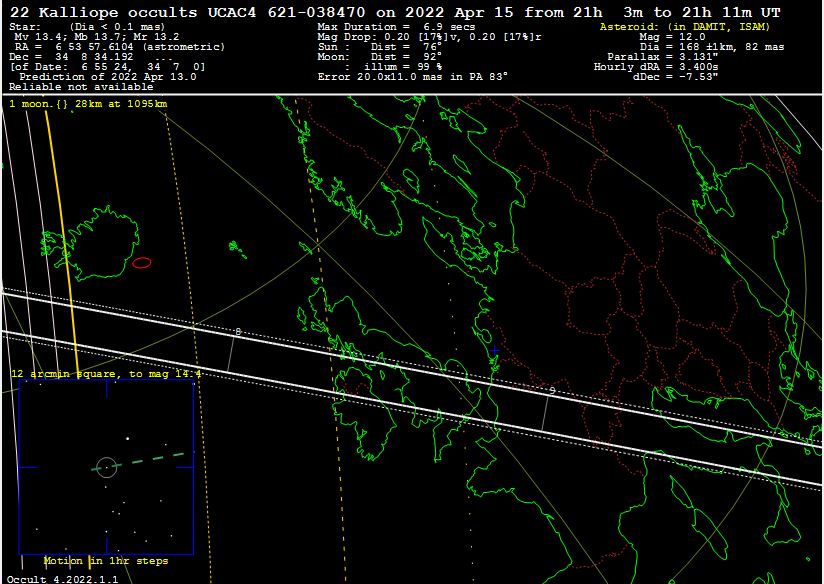824x584 pixels.
Task: Click the '1 moon.{} 28km at 1095km' label
Action: click(88, 104)
